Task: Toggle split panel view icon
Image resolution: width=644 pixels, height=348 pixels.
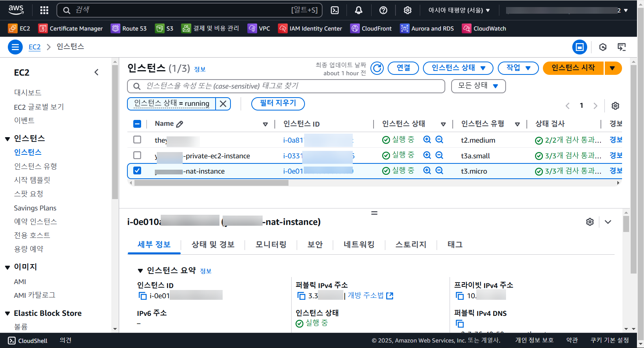Action: click(580, 47)
